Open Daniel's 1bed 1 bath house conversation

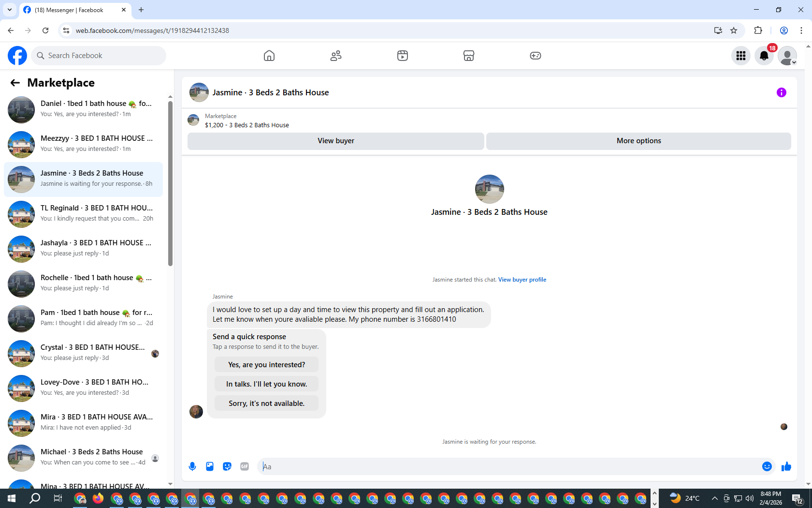(x=83, y=110)
